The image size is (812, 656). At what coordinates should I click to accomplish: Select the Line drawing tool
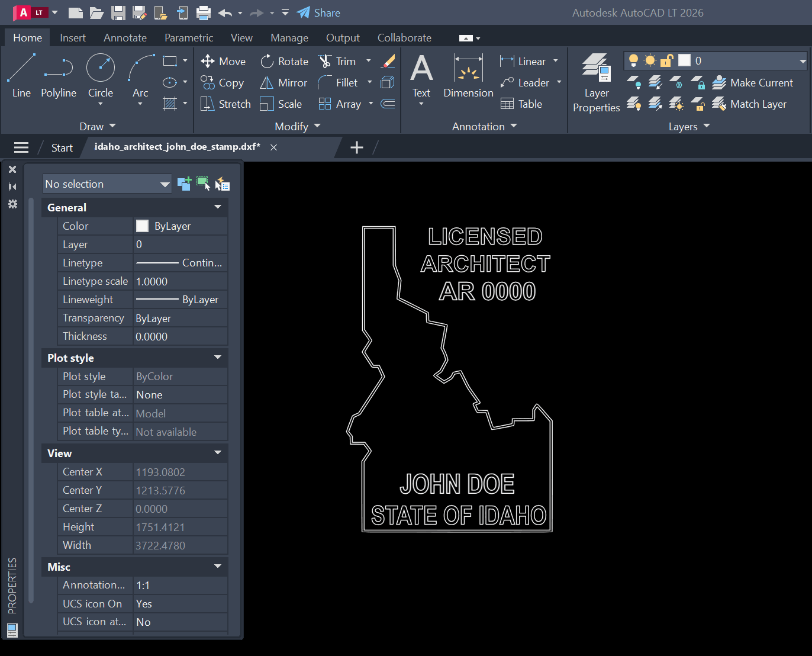[x=21, y=76]
